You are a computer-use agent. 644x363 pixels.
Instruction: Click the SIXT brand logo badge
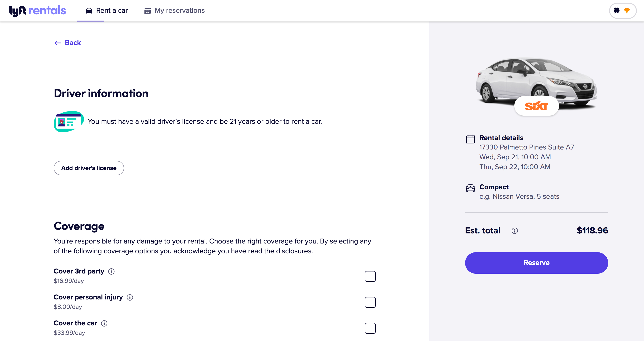pyautogui.click(x=536, y=106)
